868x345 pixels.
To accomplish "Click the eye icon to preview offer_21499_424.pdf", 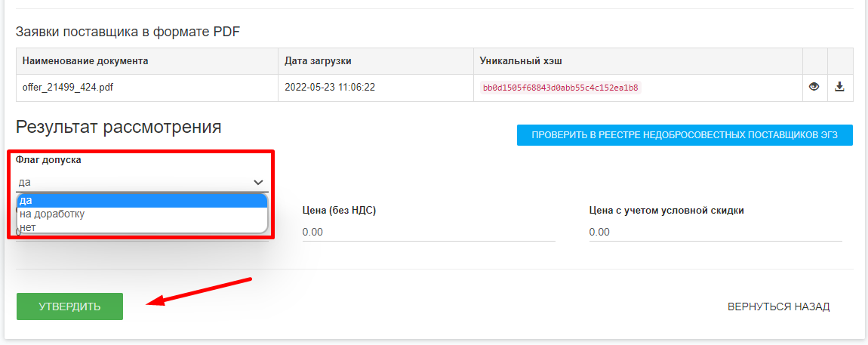I will (x=814, y=87).
